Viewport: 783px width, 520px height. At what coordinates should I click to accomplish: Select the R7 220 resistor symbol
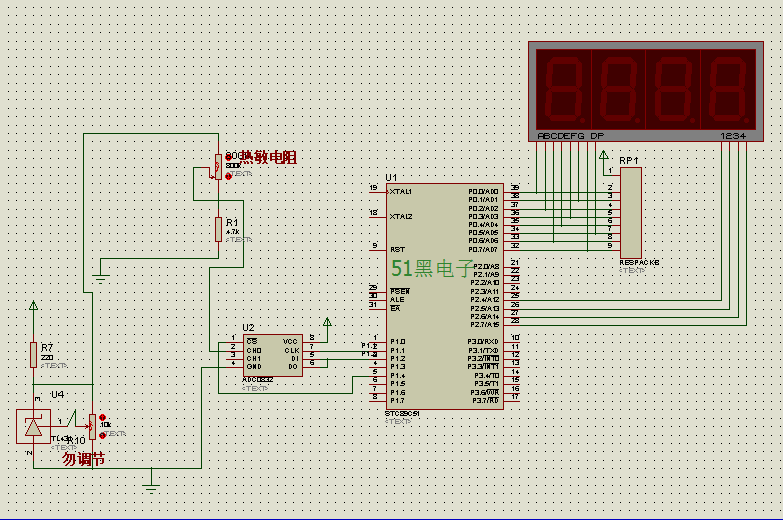point(33,355)
